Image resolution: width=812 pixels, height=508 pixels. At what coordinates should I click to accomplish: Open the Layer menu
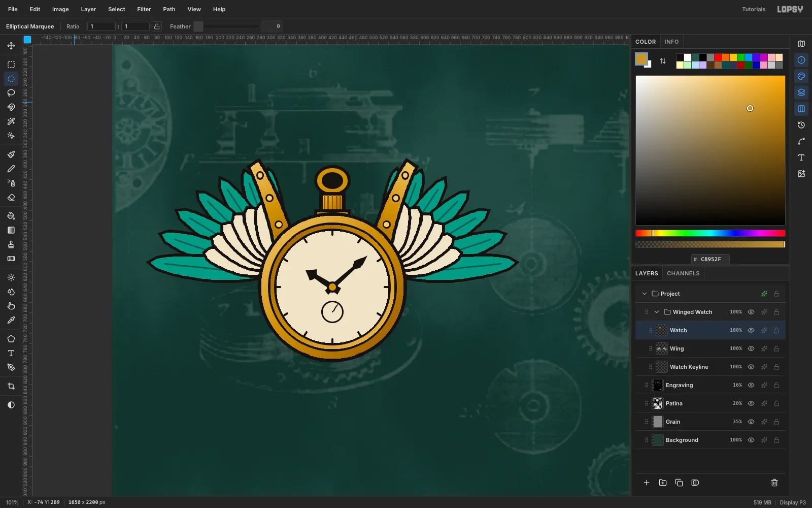88,9
